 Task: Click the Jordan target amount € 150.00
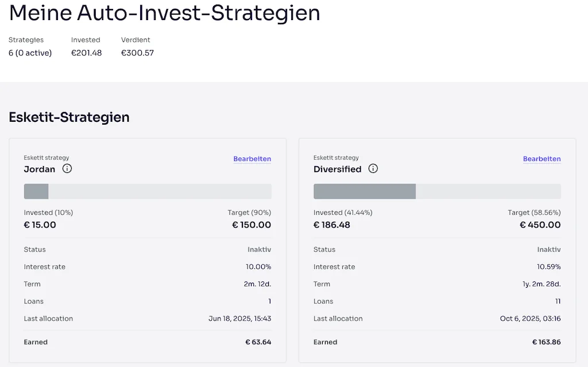(252, 225)
